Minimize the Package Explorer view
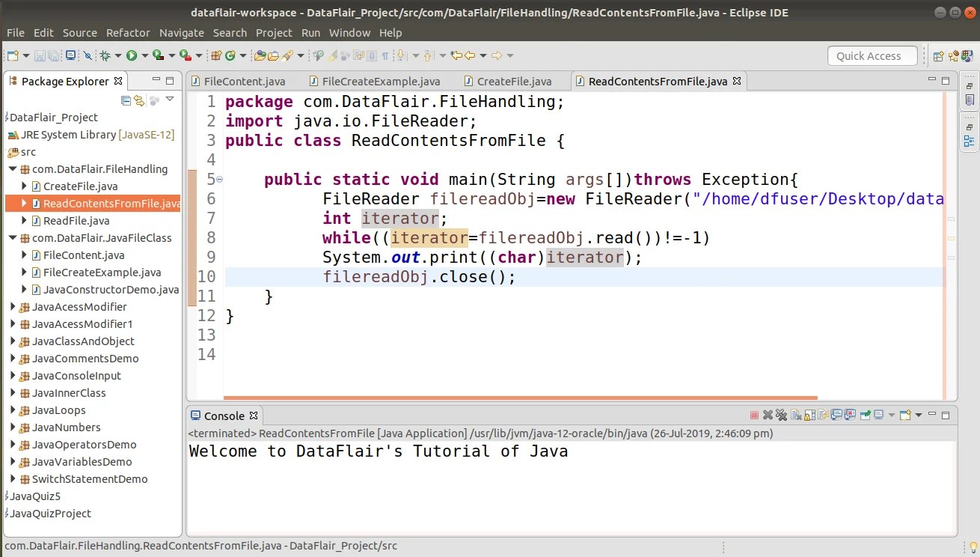Viewport: 980px width, 557px height. tap(156, 81)
